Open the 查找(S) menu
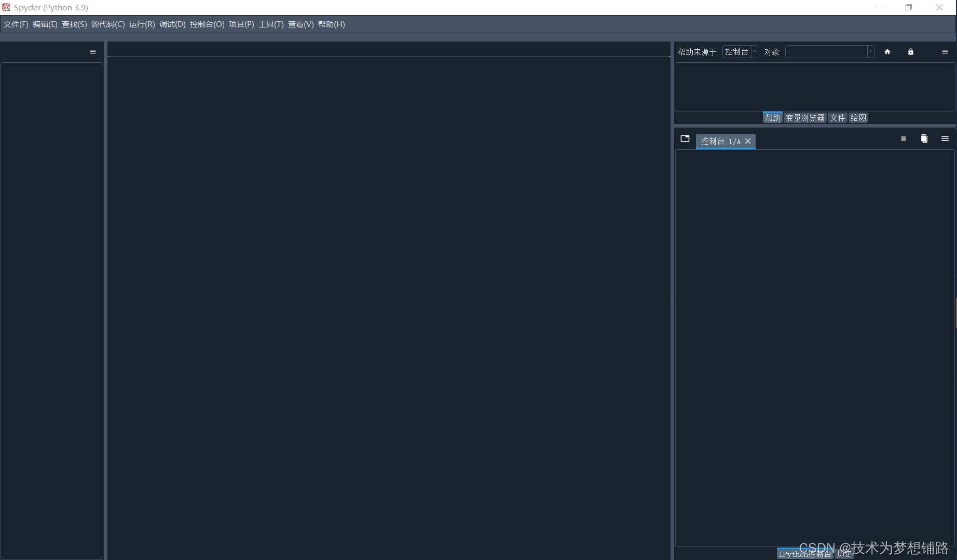 (x=74, y=24)
